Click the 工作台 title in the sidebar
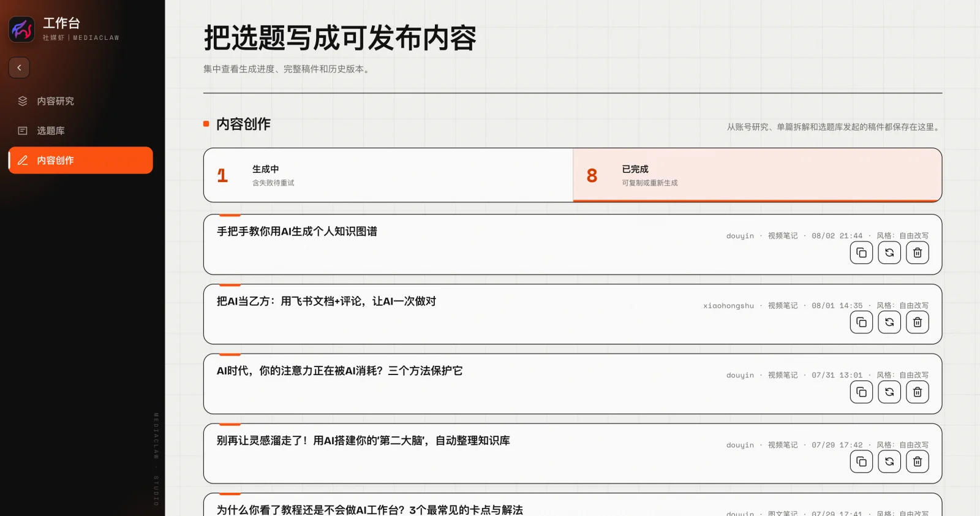980x516 pixels. [x=61, y=23]
